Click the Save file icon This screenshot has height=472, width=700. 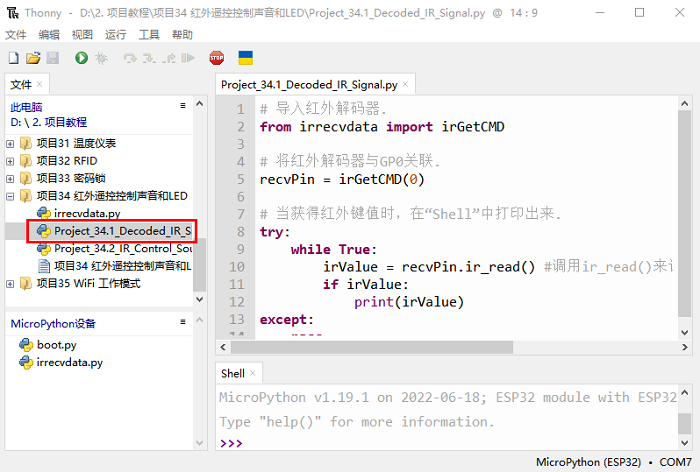tap(52, 59)
